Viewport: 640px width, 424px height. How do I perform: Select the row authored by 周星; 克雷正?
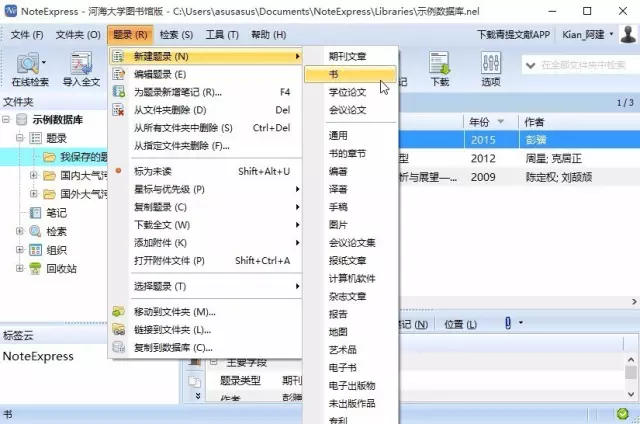pos(518,158)
